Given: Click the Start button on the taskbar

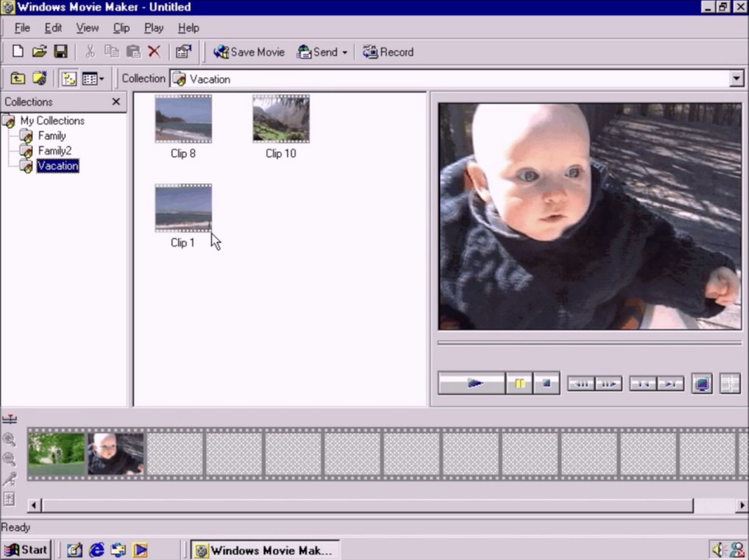Looking at the screenshot, I should coord(27,549).
